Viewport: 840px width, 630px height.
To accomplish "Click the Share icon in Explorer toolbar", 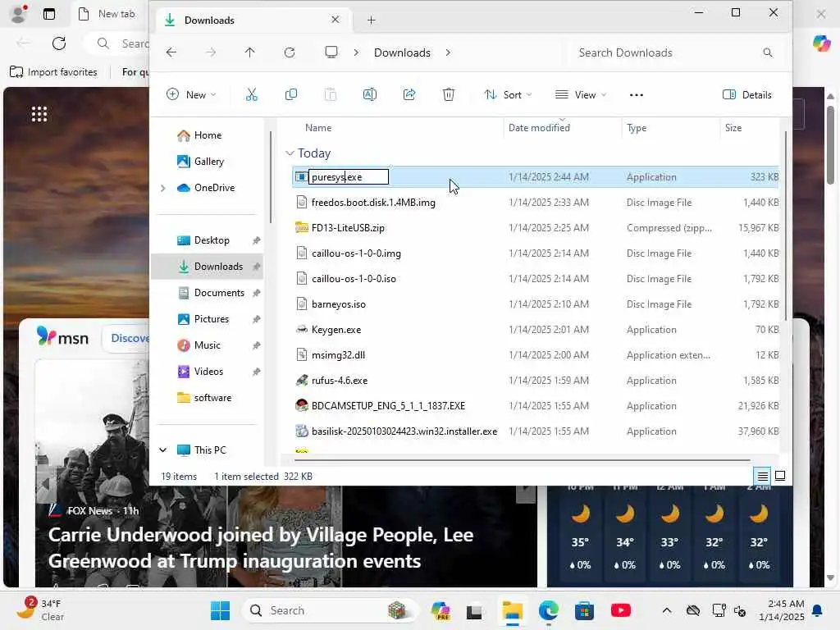I will (x=409, y=95).
